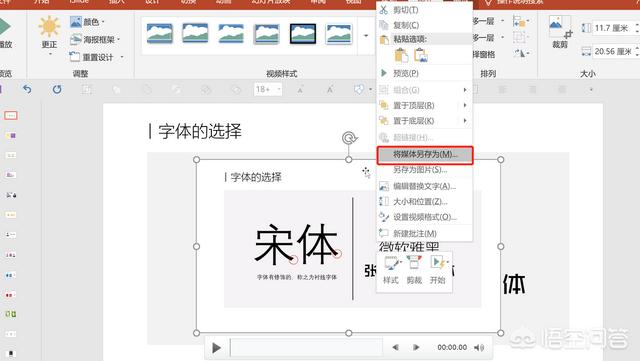
Task: Open 大小和位置(Z)... size and position
Action: pyautogui.click(x=420, y=201)
